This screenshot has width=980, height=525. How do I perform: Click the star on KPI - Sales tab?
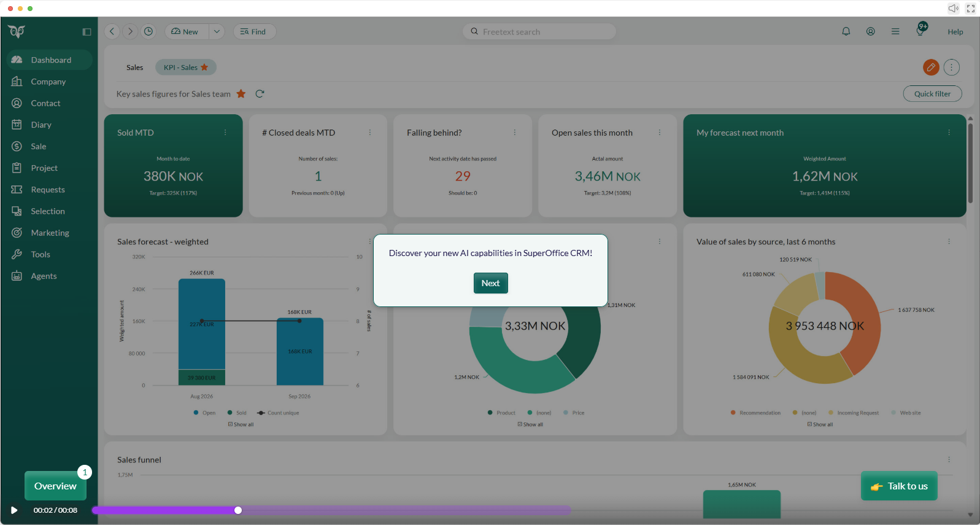click(x=204, y=68)
